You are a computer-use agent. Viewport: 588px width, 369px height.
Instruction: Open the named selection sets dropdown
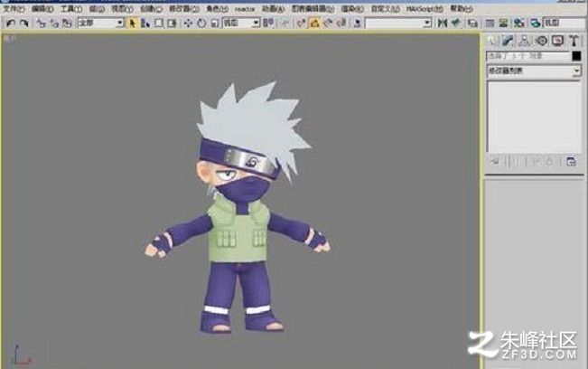click(398, 24)
